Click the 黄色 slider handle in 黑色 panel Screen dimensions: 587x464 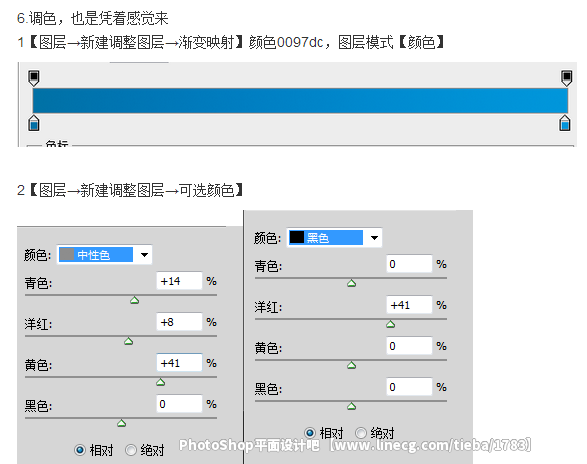click(x=351, y=365)
